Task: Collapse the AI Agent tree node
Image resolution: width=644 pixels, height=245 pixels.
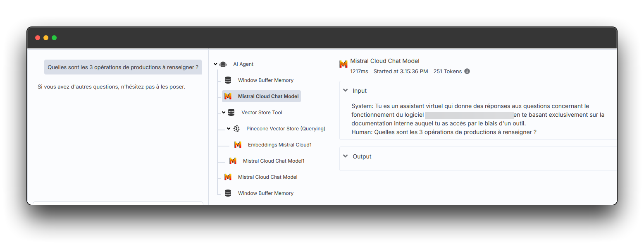Action: click(x=215, y=64)
